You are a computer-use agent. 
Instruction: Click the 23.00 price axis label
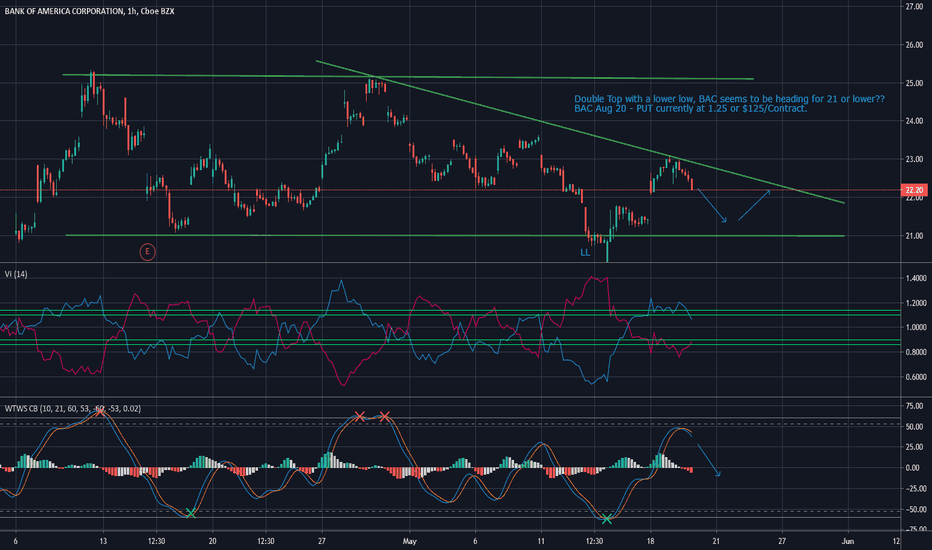coord(914,159)
